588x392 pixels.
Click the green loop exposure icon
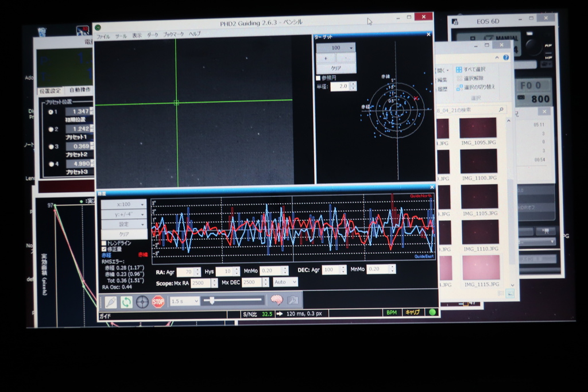tap(126, 302)
